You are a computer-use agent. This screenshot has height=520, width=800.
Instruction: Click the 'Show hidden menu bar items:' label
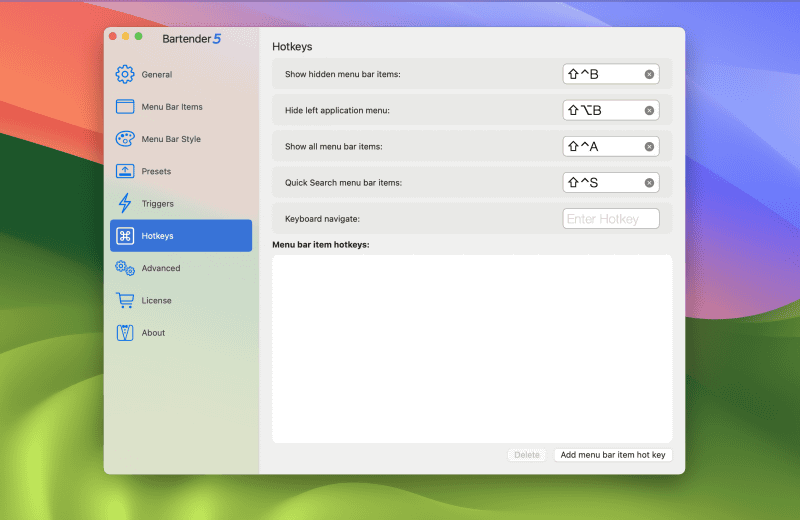pyautogui.click(x=342, y=74)
